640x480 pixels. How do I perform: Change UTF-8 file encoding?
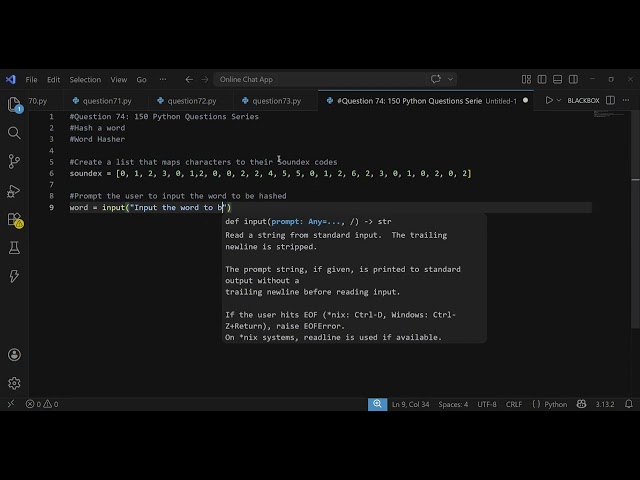coord(487,404)
